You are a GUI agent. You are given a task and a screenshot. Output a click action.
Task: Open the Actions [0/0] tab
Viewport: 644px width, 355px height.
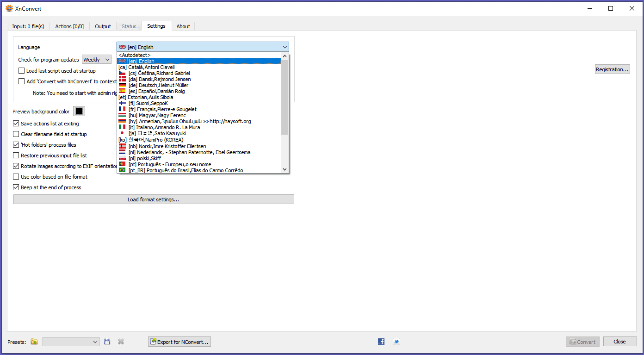coord(69,26)
